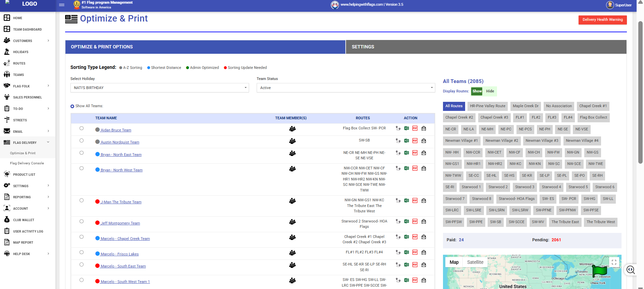Open the Product List sidebar icon
The image size is (644, 289).
7,174
